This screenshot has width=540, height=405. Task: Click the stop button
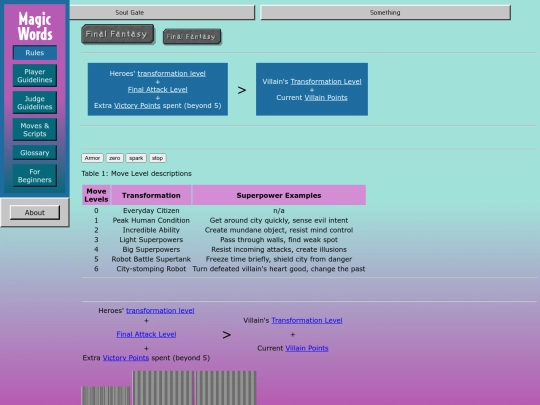pyautogui.click(x=157, y=158)
